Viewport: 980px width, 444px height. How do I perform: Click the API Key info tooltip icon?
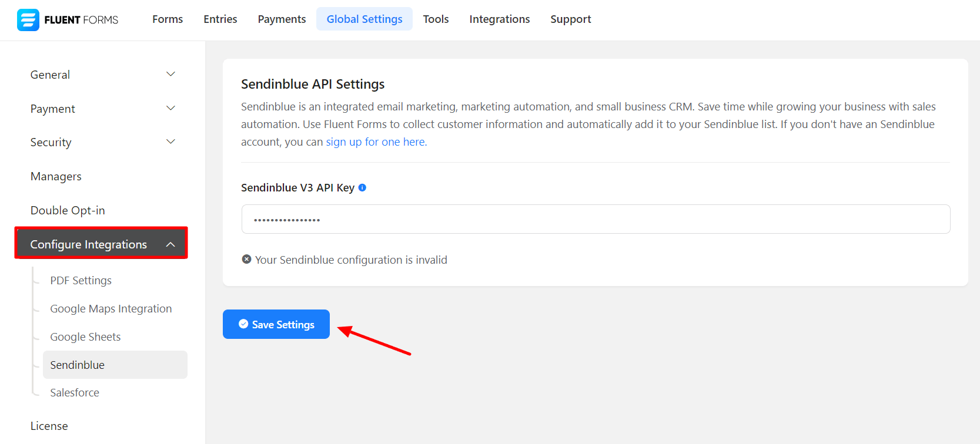click(362, 188)
